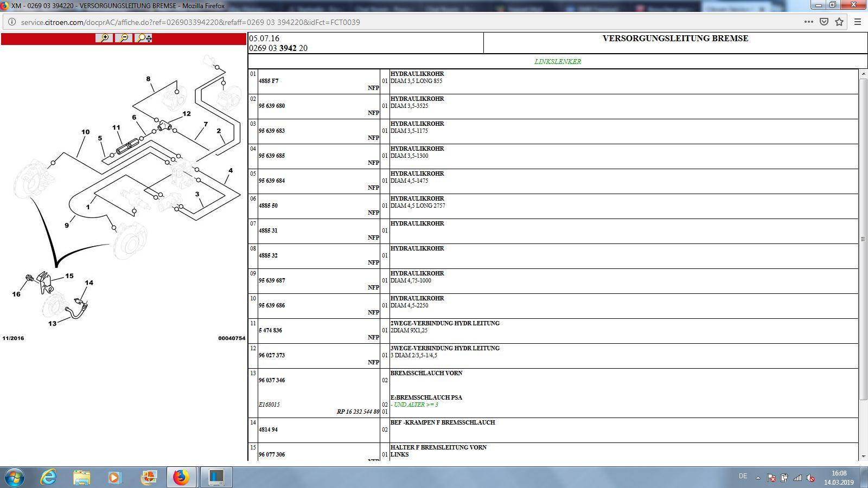Viewport: 868px width, 488px height.
Task: Click the part number 4814 94
Action: coord(268,429)
